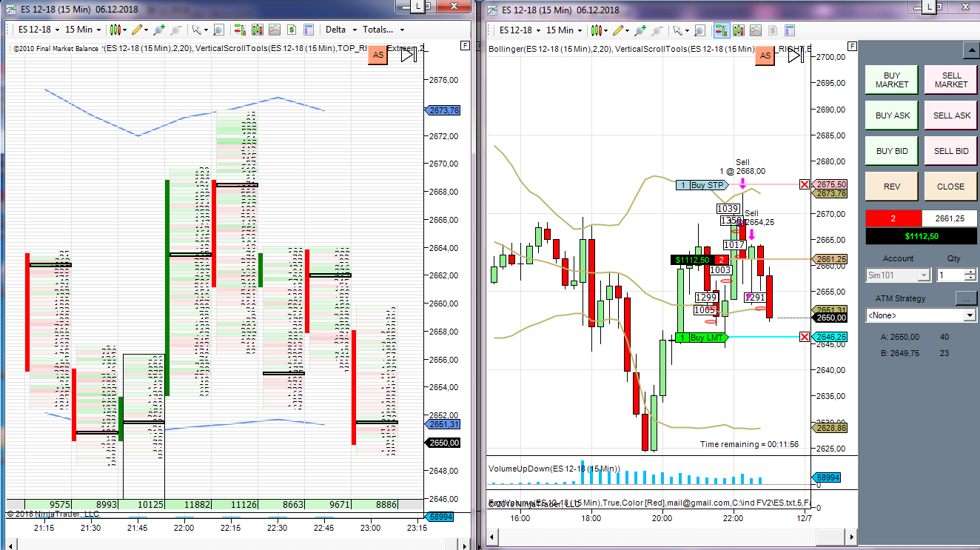
Task: Click the BUY ASK button
Action: 892,115
